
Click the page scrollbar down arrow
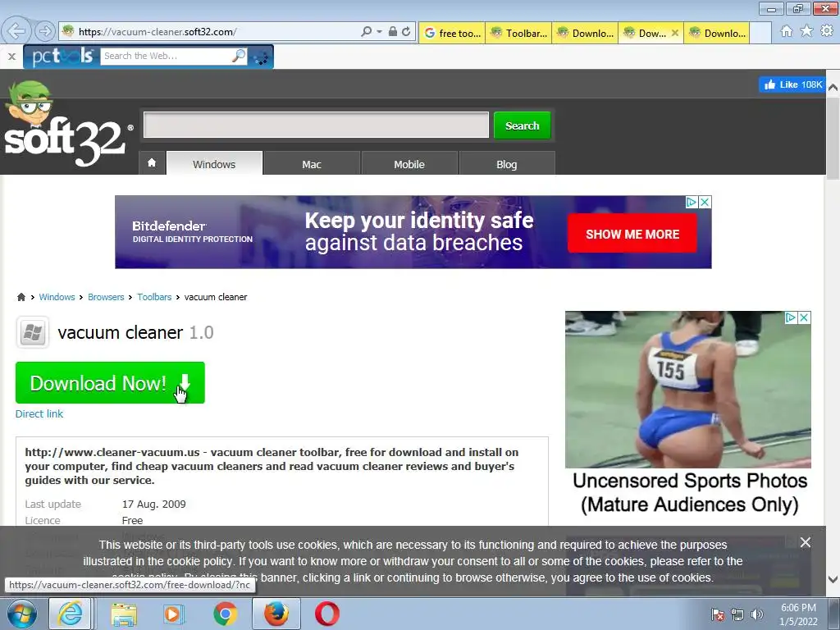click(x=833, y=579)
